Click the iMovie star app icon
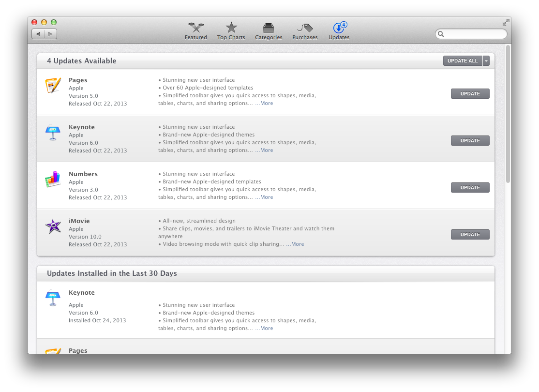This screenshot has height=392, width=539. point(53,226)
